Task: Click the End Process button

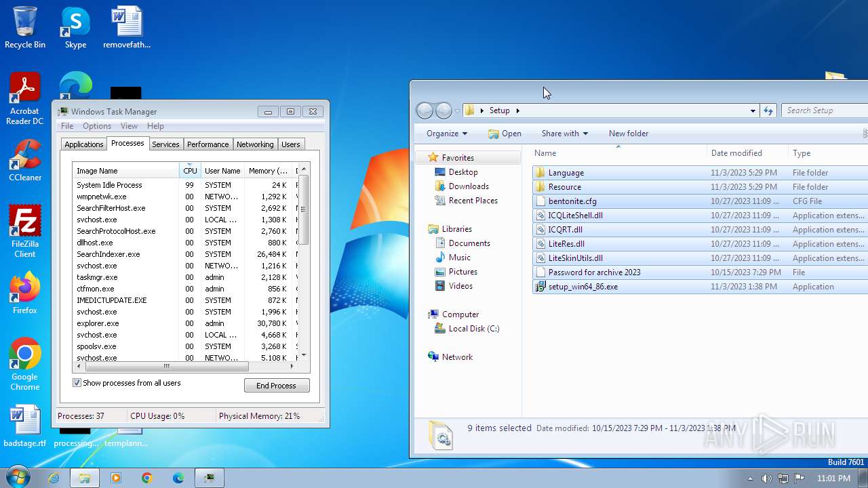Action: [277, 386]
